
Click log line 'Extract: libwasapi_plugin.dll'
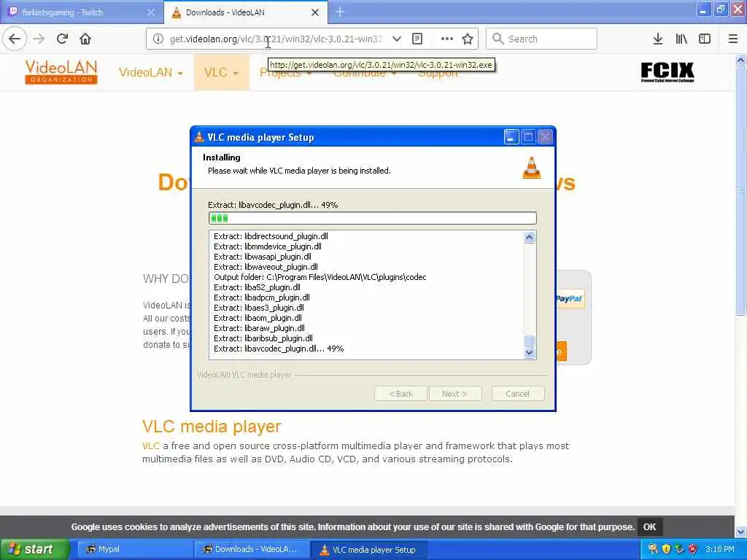pyautogui.click(x=263, y=257)
